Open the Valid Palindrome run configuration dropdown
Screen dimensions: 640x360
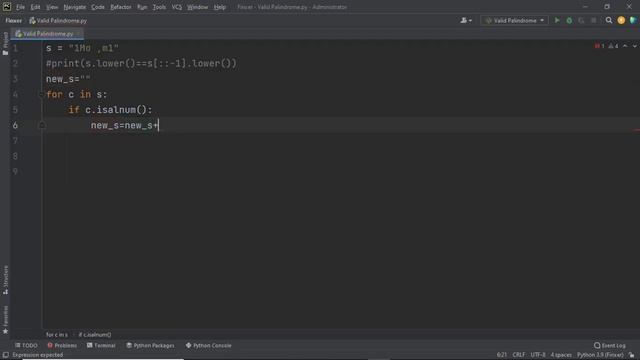514,20
